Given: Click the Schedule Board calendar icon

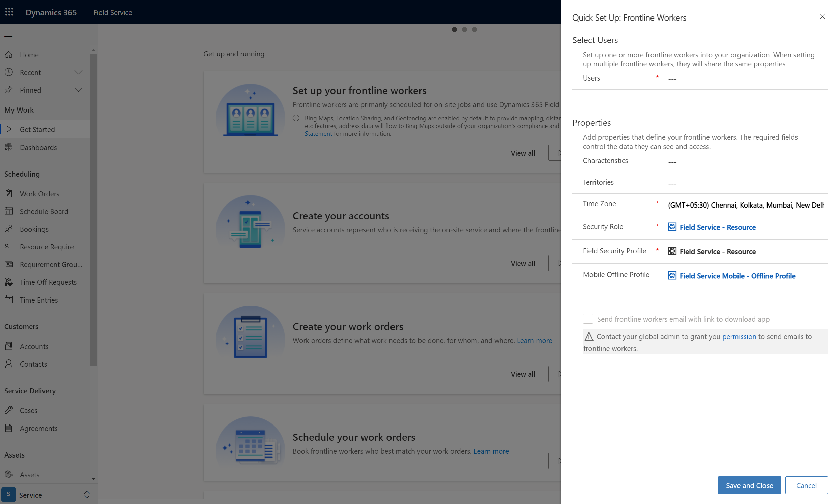Looking at the screenshot, I should click(x=9, y=211).
